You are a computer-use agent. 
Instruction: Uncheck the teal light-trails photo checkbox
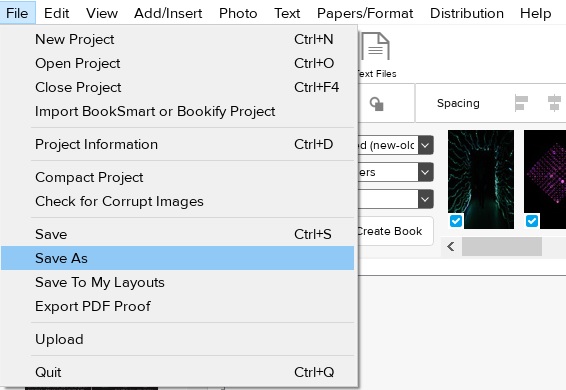coord(456,221)
